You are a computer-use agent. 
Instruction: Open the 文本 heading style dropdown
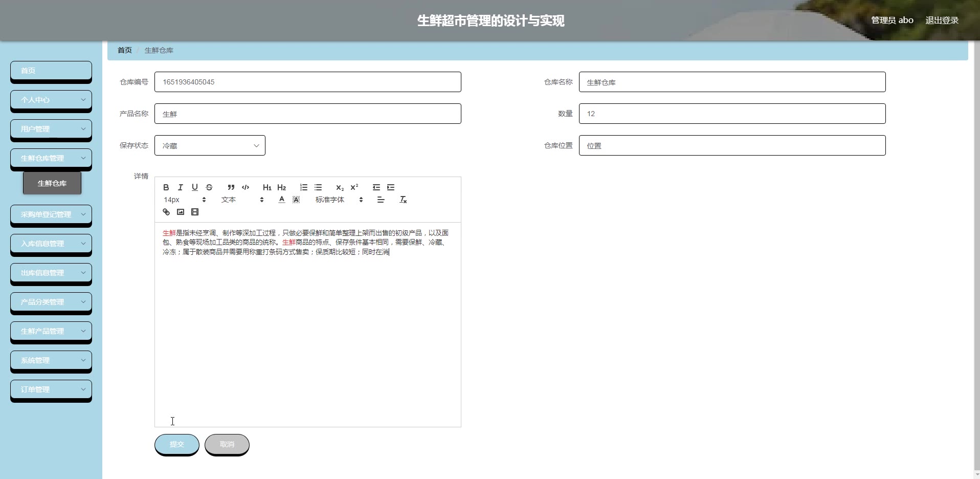pyautogui.click(x=242, y=200)
